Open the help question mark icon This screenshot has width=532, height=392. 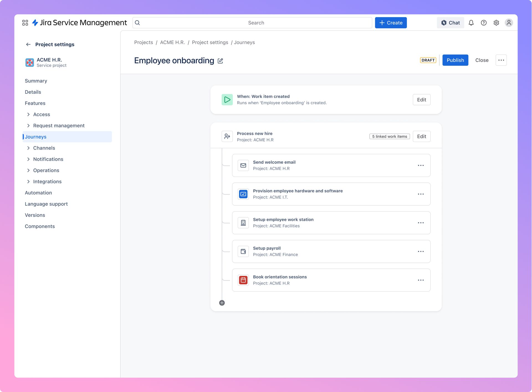484,22
